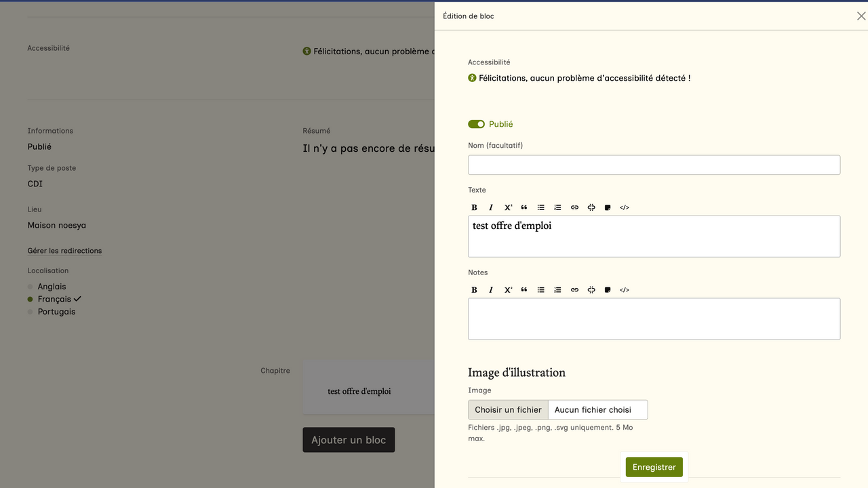Click Choisir un fichier to upload image
Screen dimensions: 868x488
pyautogui.click(x=508, y=409)
